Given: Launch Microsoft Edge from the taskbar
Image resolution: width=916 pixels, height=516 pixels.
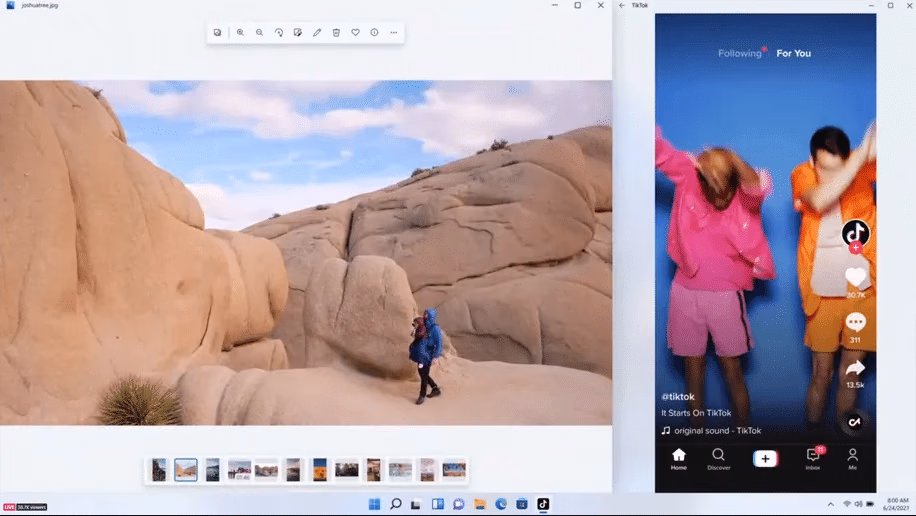Looking at the screenshot, I should coord(501,504).
